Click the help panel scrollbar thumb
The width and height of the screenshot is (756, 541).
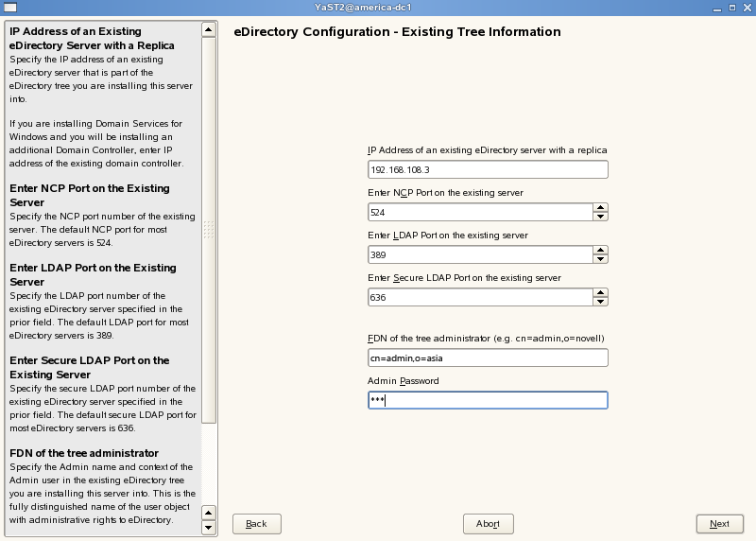(x=209, y=227)
